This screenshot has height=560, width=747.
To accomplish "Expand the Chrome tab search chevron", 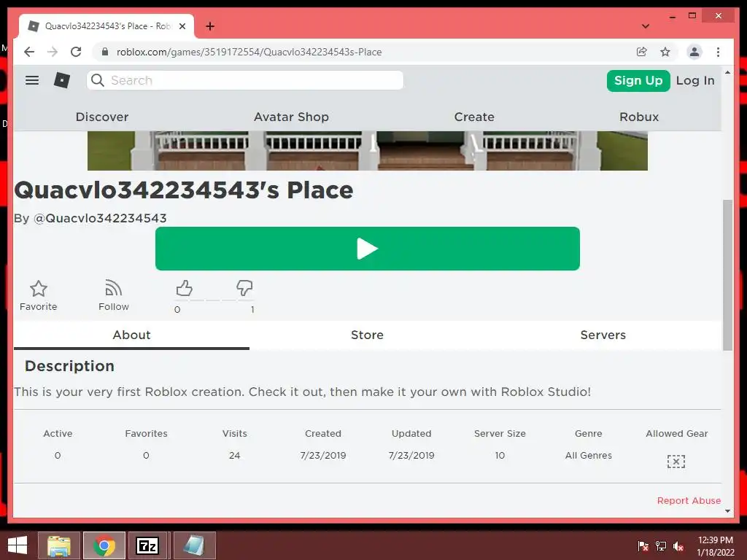I will 646,26.
